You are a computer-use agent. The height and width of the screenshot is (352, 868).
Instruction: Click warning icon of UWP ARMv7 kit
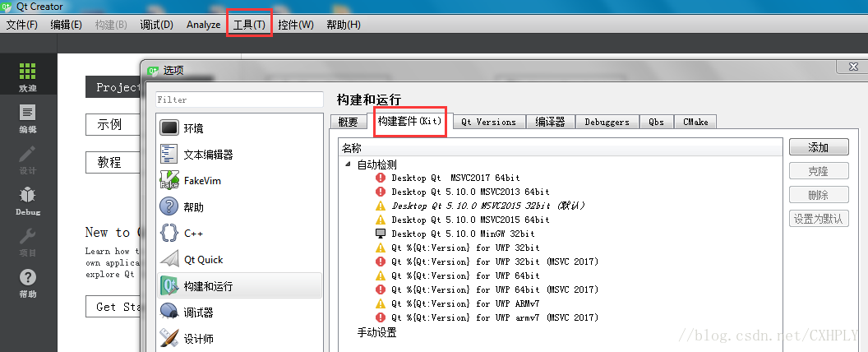point(381,303)
